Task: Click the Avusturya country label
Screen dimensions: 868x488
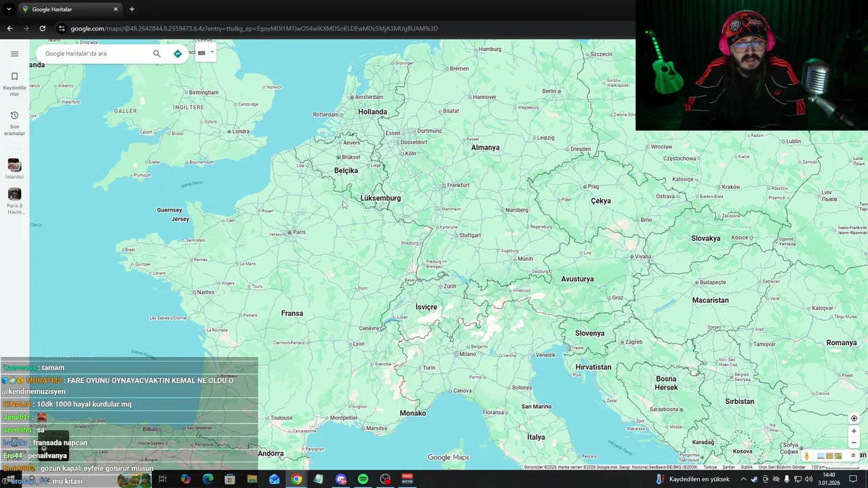Action: click(577, 279)
